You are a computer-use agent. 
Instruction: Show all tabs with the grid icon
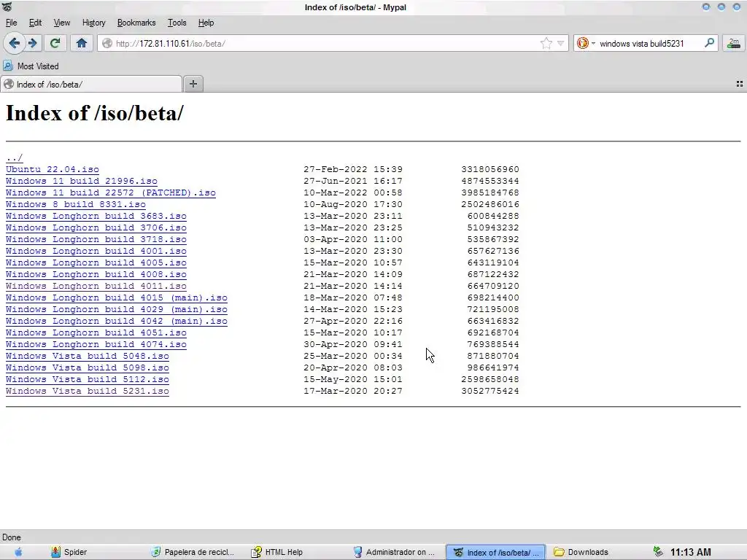(x=740, y=84)
